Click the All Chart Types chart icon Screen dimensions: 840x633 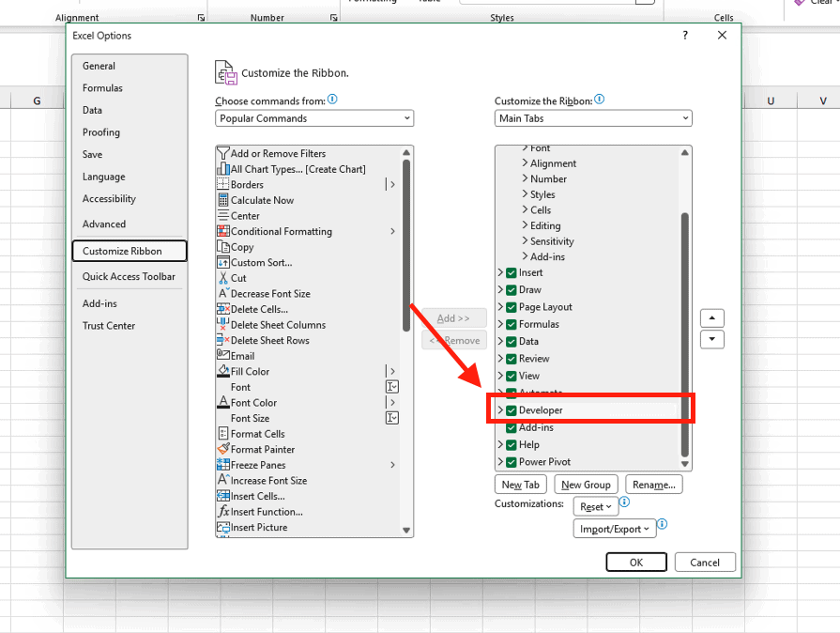click(x=223, y=169)
